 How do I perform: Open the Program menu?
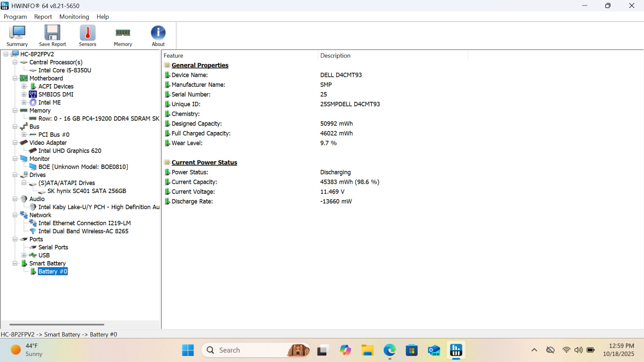[x=15, y=16]
